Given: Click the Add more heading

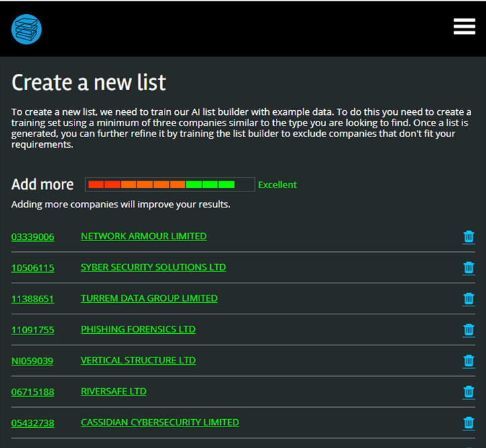Looking at the screenshot, I should click(x=42, y=185).
